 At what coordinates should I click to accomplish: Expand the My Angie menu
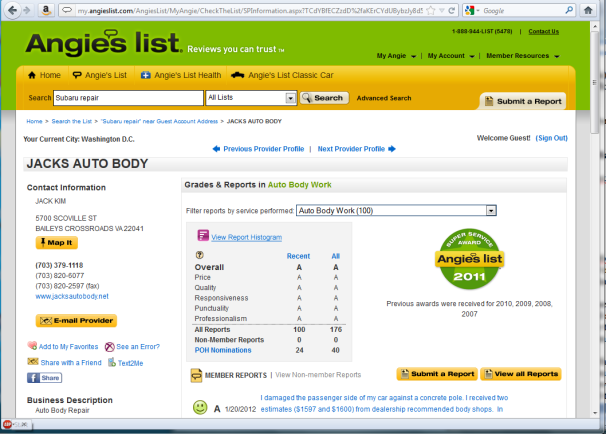coord(396,56)
